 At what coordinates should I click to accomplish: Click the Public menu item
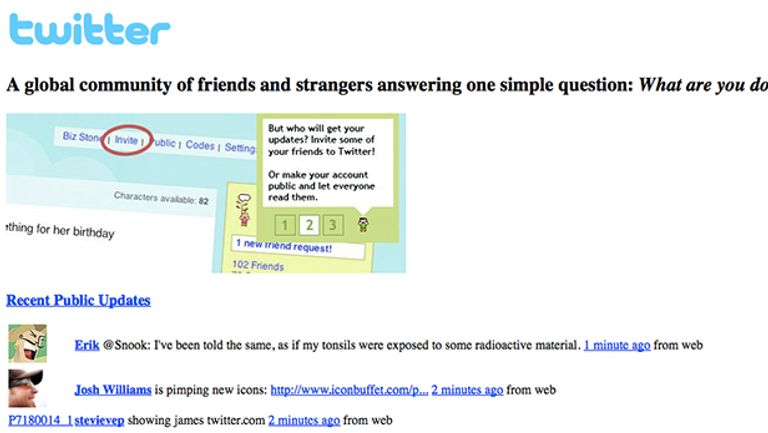point(163,143)
